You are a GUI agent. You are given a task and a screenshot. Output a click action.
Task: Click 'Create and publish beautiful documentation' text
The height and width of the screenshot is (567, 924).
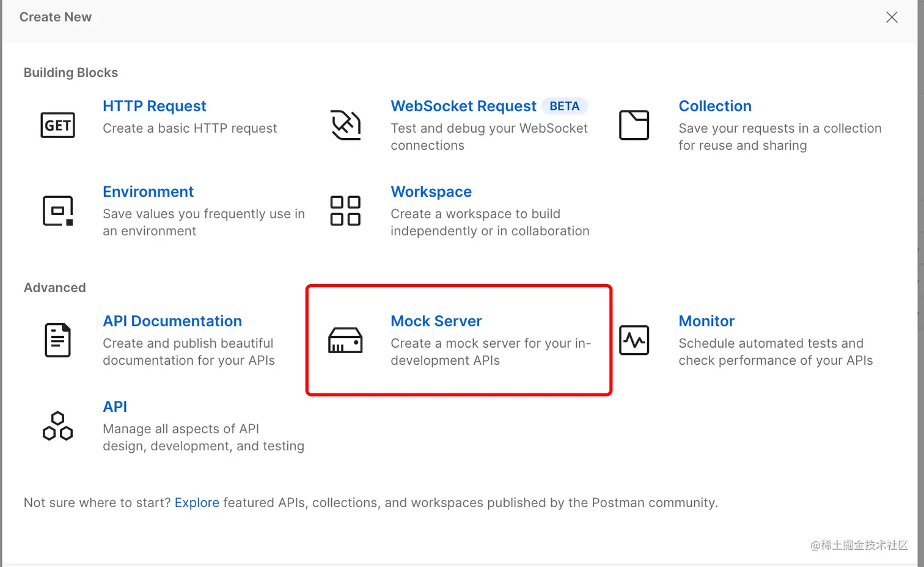point(189,352)
